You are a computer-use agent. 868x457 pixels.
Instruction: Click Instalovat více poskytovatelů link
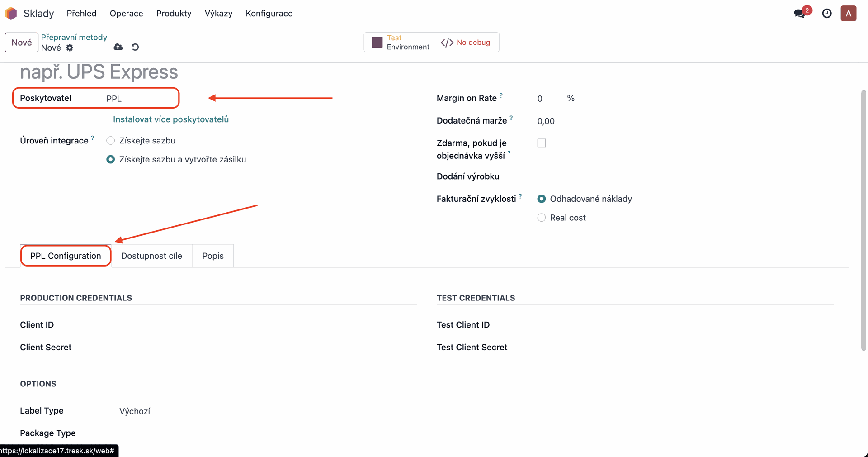click(x=171, y=119)
